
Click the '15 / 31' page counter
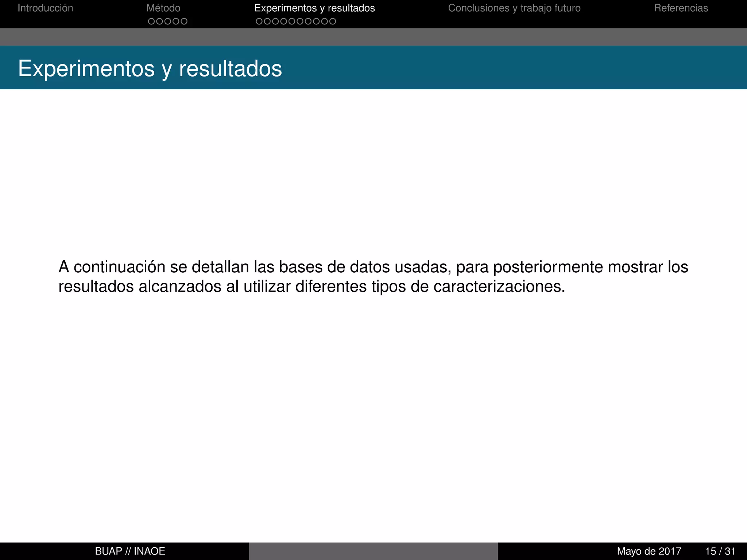point(720,551)
